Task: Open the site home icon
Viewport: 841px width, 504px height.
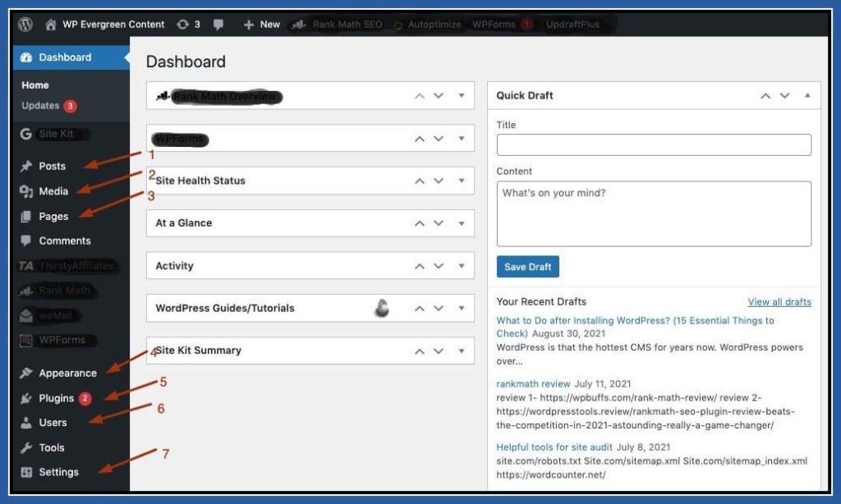Action: pyautogui.click(x=50, y=25)
